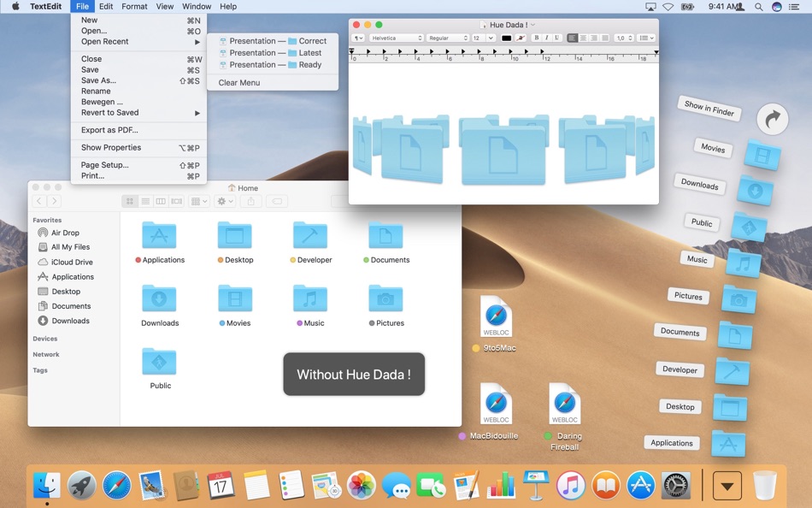Open the Format menu in menu bar
Viewport: 812px width, 508px height.
point(134,6)
